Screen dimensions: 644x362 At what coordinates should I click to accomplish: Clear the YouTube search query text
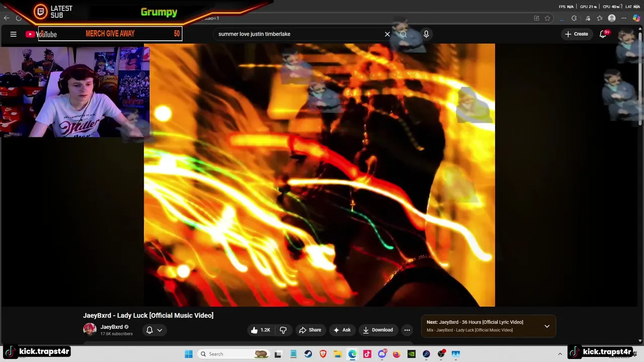pos(387,34)
